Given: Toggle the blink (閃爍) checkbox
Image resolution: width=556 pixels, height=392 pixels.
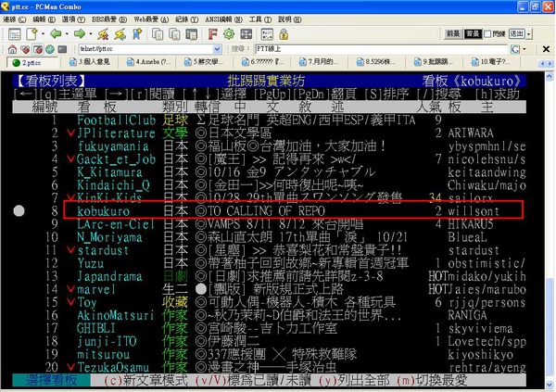Looking at the screenshot, I should (487, 34).
